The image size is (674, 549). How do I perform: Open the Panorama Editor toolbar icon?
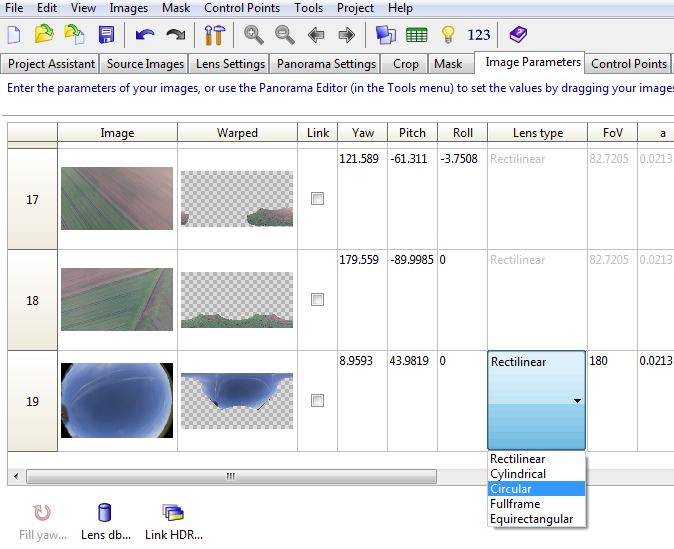click(x=386, y=35)
